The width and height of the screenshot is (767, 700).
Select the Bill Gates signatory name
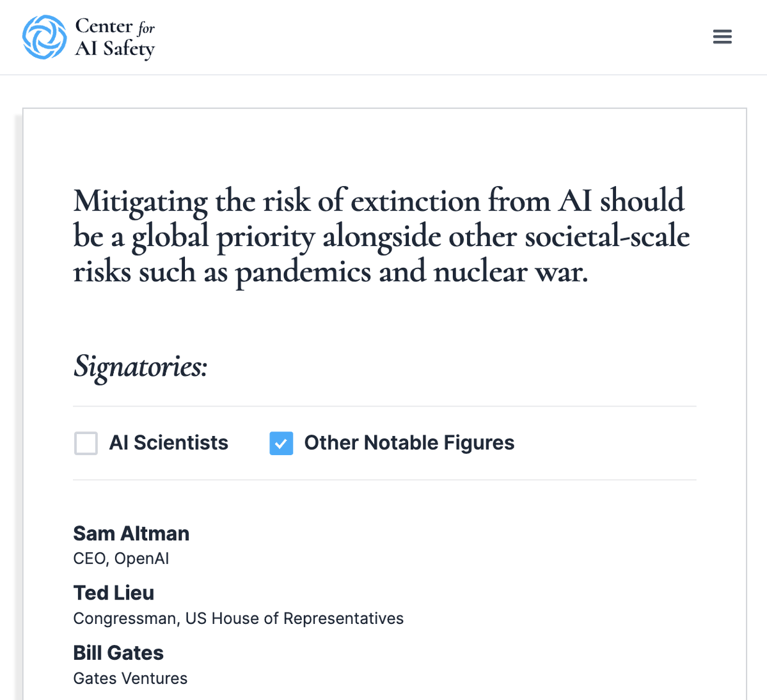pyautogui.click(x=118, y=653)
